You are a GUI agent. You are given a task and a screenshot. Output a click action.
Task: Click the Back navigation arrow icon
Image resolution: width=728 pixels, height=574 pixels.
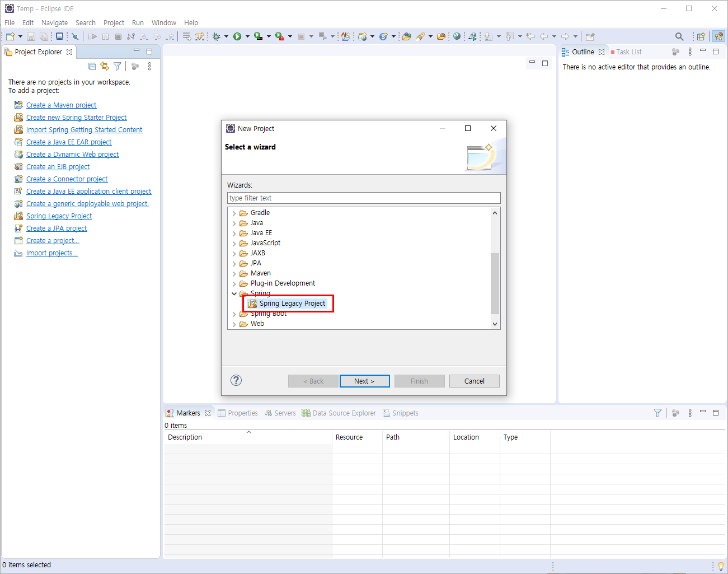click(x=544, y=36)
